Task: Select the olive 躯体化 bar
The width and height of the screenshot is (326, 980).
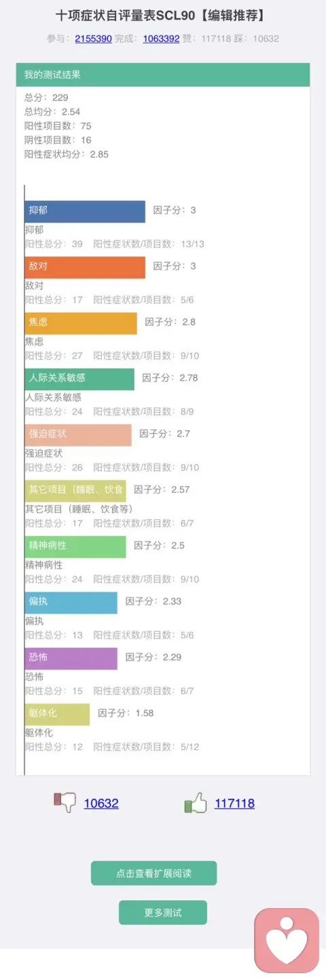Action: tap(57, 714)
